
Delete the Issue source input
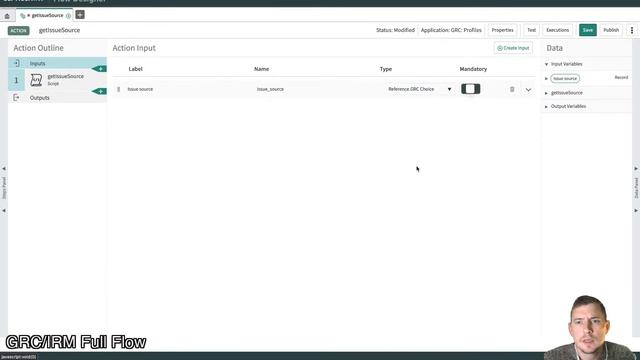pos(512,89)
